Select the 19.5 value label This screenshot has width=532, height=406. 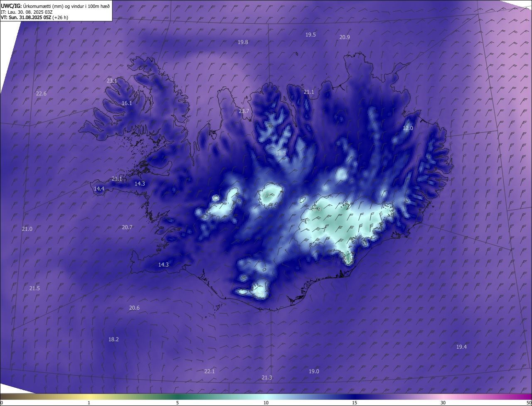(x=310, y=35)
